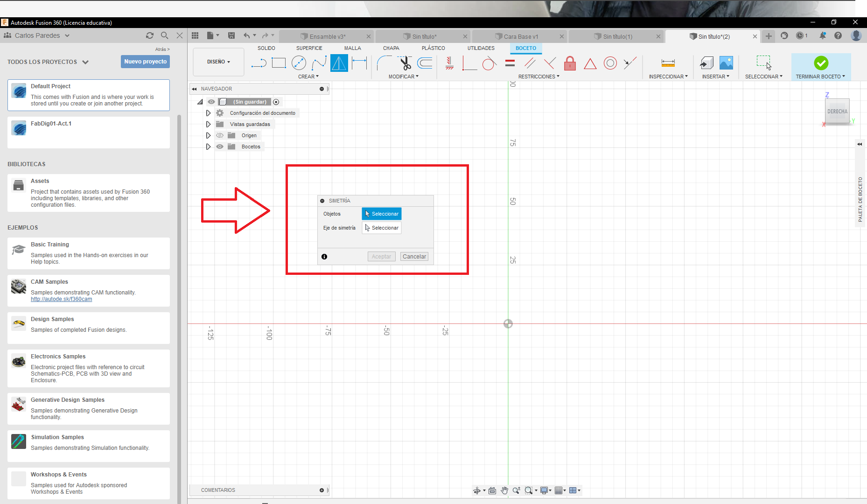The width and height of the screenshot is (867, 504).
Task: Select the Rectangle sketch tool
Action: [279, 63]
